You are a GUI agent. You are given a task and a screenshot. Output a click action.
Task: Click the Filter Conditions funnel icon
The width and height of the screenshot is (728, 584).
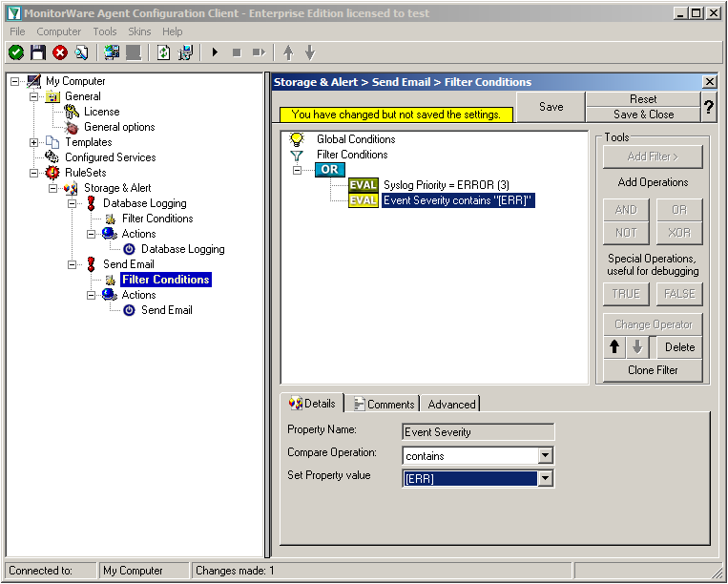296,155
